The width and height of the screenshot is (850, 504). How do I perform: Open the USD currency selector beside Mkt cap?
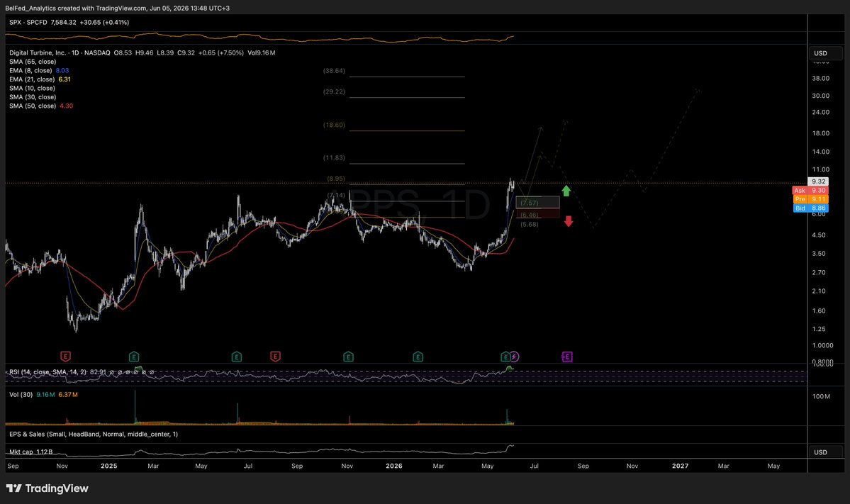pyautogui.click(x=826, y=452)
